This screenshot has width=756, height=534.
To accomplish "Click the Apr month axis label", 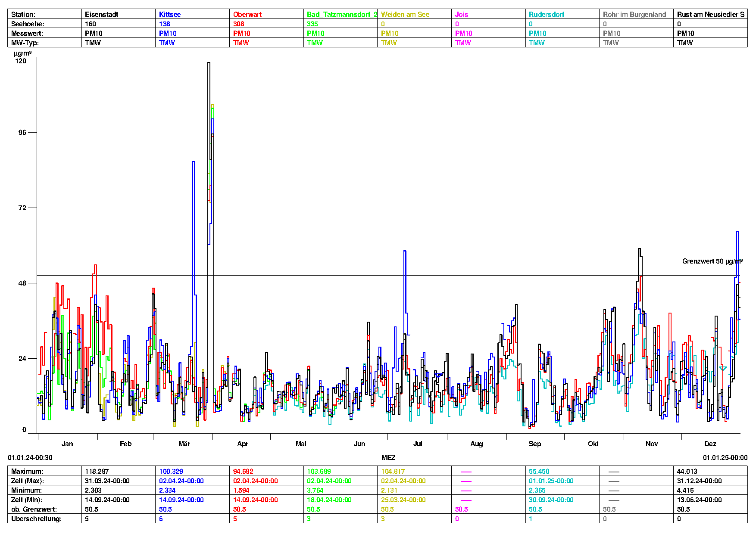I will [243, 444].
